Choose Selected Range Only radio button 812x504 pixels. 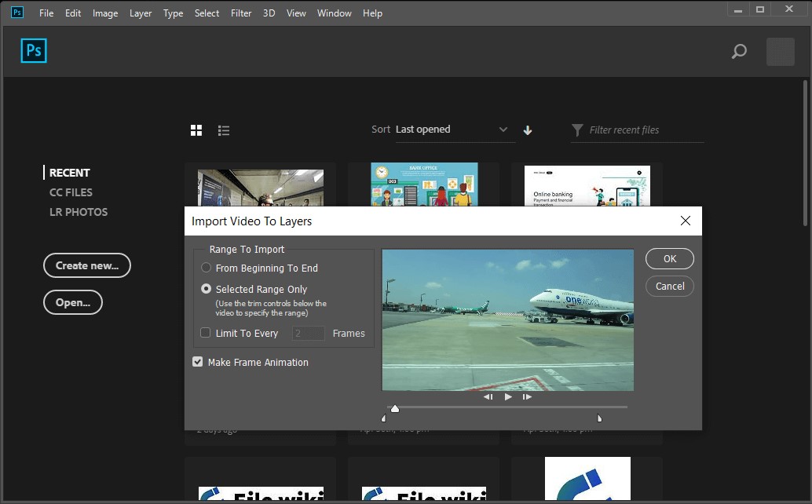tap(207, 289)
